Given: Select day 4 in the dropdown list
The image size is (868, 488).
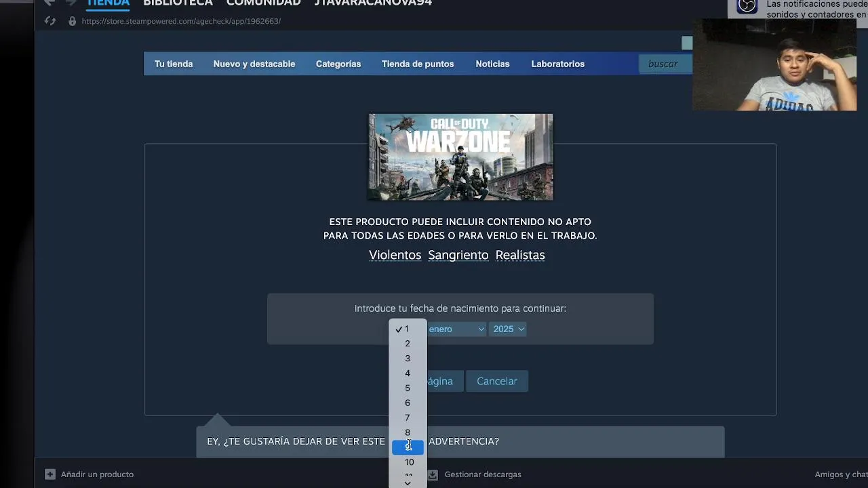Looking at the screenshot, I should pyautogui.click(x=408, y=373).
